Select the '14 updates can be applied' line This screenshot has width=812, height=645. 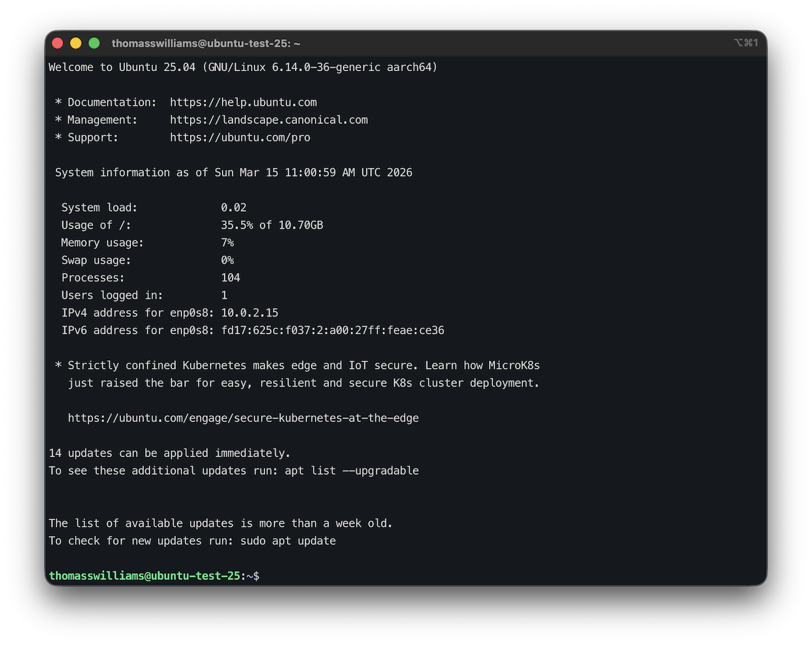(x=169, y=452)
